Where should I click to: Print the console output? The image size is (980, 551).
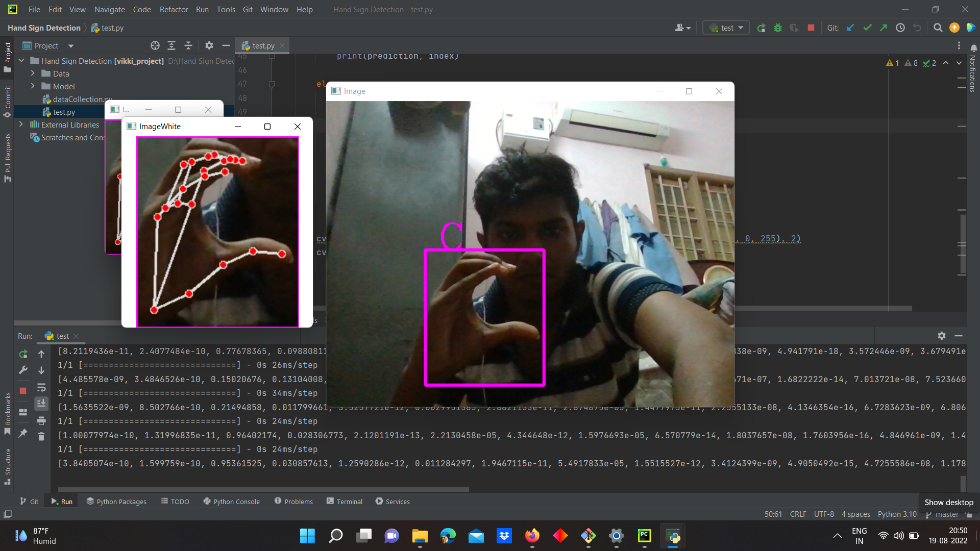tap(42, 421)
